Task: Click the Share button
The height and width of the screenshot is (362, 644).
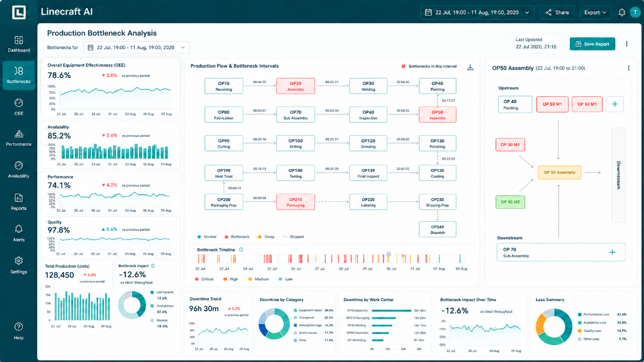Action: pyautogui.click(x=557, y=13)
